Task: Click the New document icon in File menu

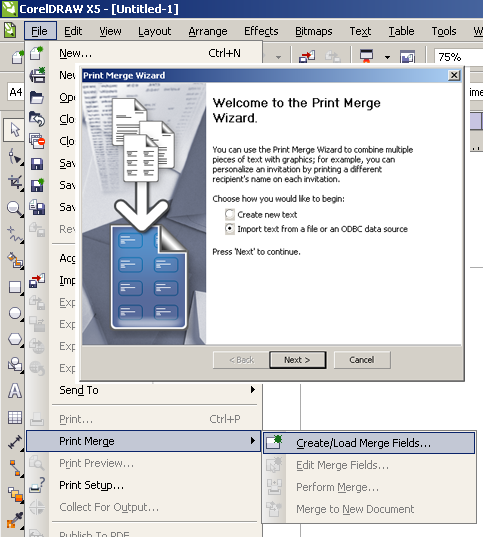Action: click(x=37, y=53)
